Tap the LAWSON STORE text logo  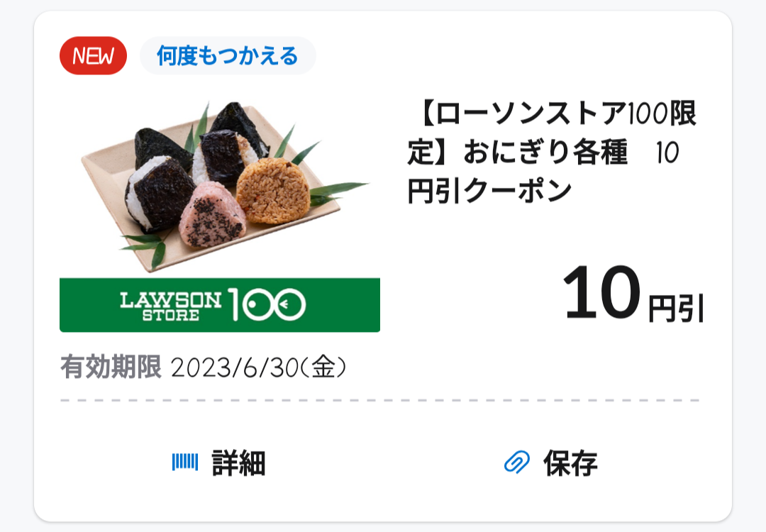pyautogui.click(x=171, y=305)
